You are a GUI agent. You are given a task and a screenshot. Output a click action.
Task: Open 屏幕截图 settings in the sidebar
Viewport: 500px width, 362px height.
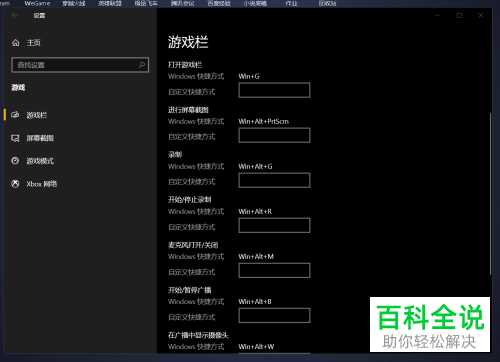click(40, 138)
